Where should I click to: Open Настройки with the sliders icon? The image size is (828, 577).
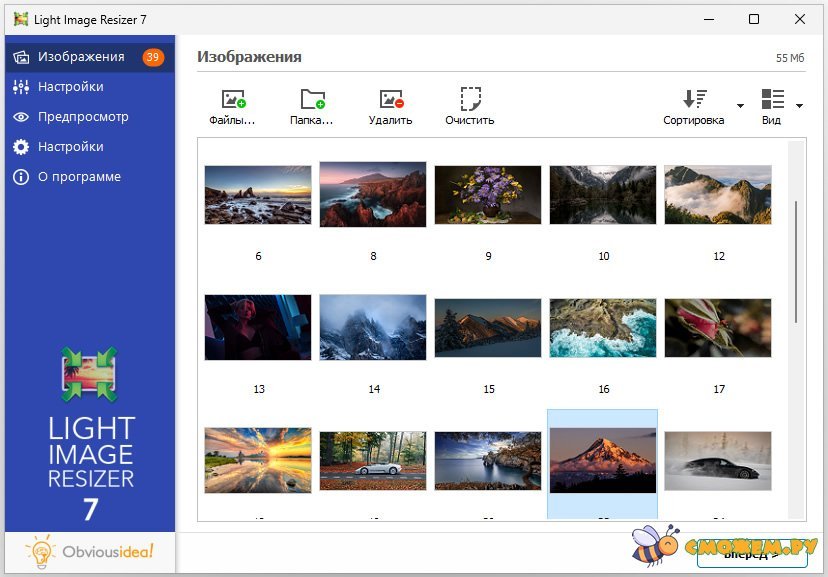pos(70,87)
